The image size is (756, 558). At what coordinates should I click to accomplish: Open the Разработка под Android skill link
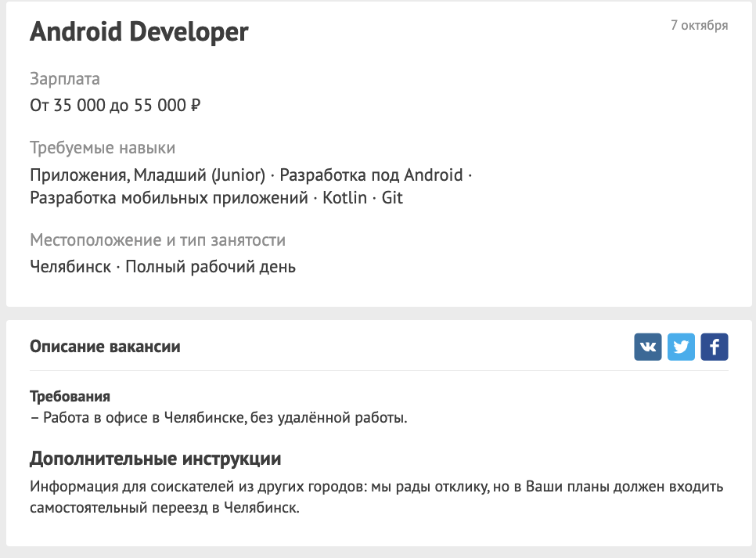371,175
